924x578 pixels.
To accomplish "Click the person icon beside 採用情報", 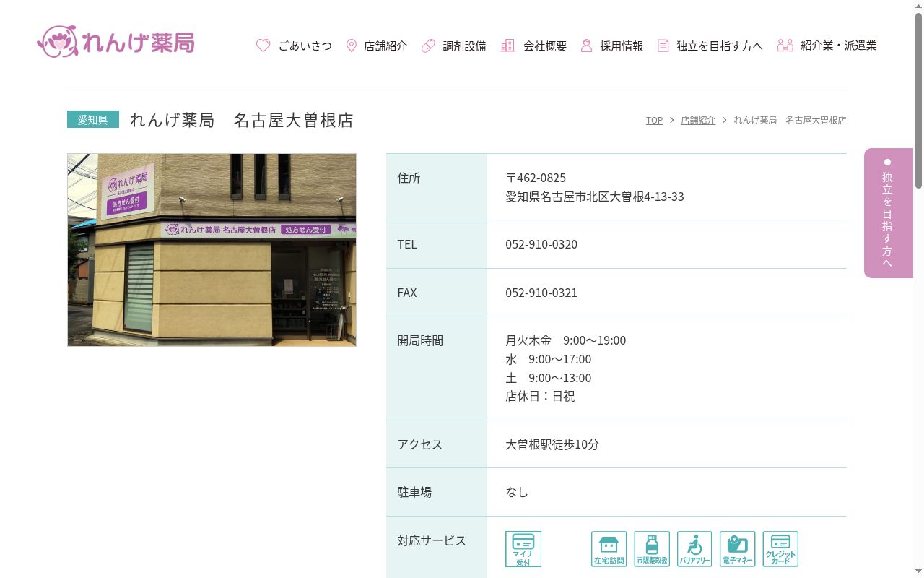I will coord(586,46).
